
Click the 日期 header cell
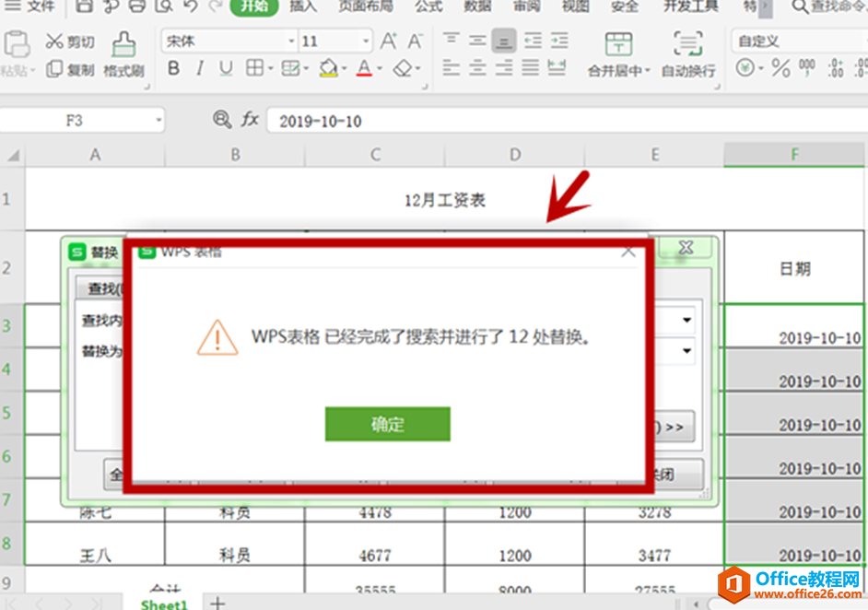click(x=794, y=268)
